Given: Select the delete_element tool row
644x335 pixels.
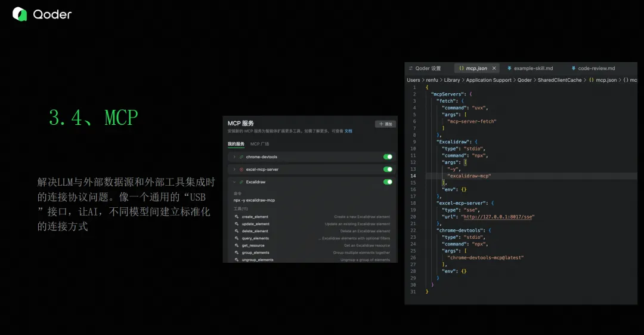Looking at the screenshot, I should 312,231.
